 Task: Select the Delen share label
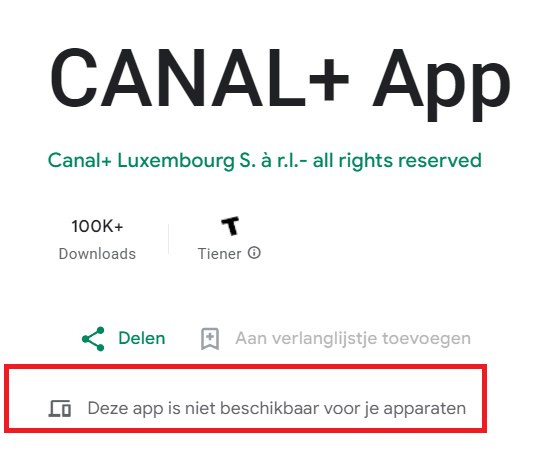tap(142, 338)
